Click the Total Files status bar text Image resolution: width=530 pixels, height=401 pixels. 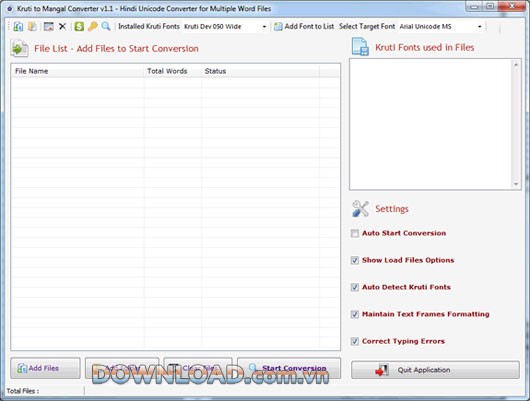point(23,391)
